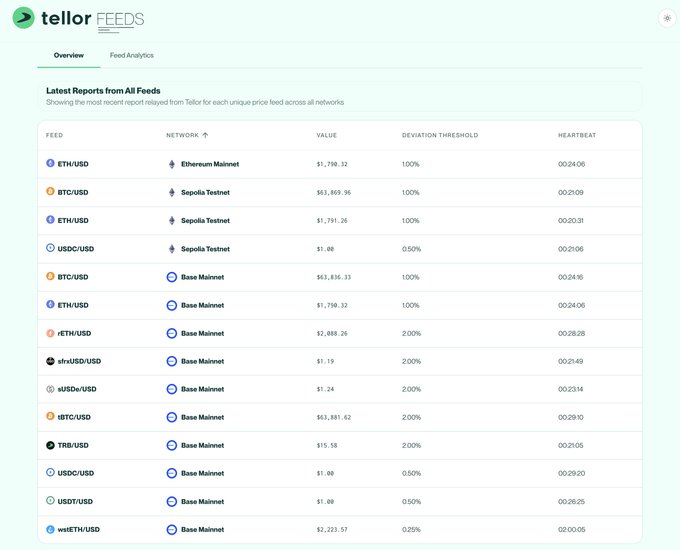Click the sfrxUSD/USD feed icon
Image resolution: width=680 pixels, height=550 pixels.
click(50, 361)
